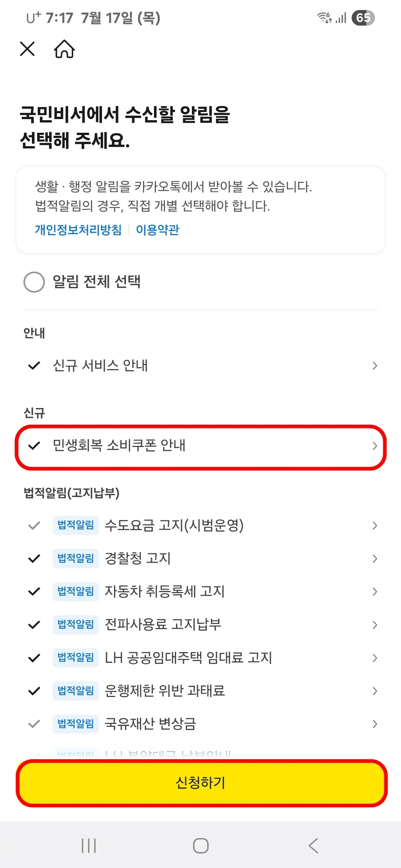Tap the Wi-Fi status icon
This screenshot has height=868, width=401.
tap(324, 17)
